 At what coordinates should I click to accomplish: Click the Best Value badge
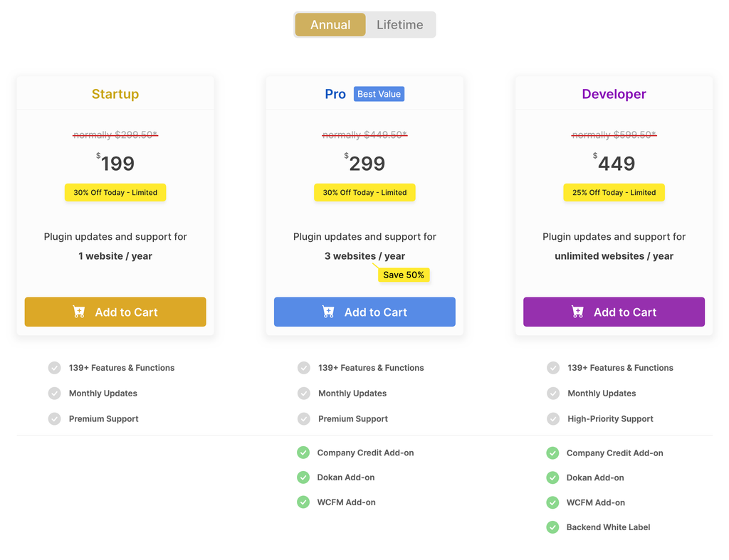pos(379,94)
